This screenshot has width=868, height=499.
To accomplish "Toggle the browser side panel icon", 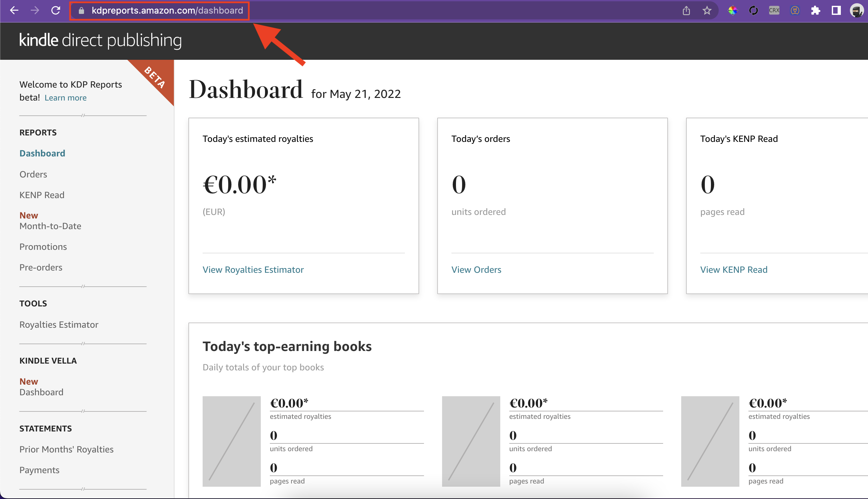I will click(x=836, y=11).
